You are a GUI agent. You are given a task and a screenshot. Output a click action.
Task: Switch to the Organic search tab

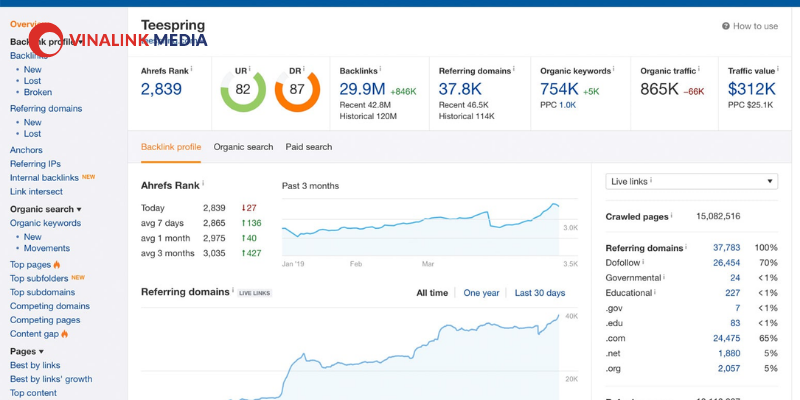[x=243, y=147]
